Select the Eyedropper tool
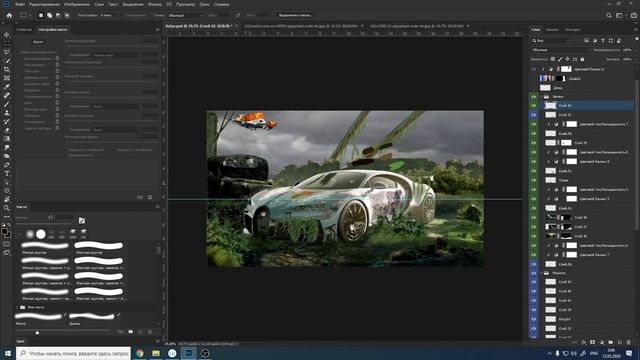 pos(7,87)
